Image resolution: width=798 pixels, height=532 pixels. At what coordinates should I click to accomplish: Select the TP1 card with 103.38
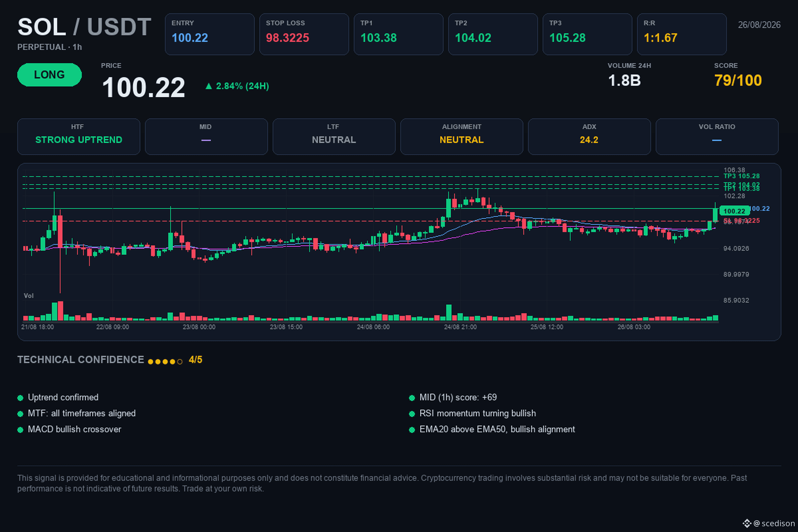click(x=398, y=34)
